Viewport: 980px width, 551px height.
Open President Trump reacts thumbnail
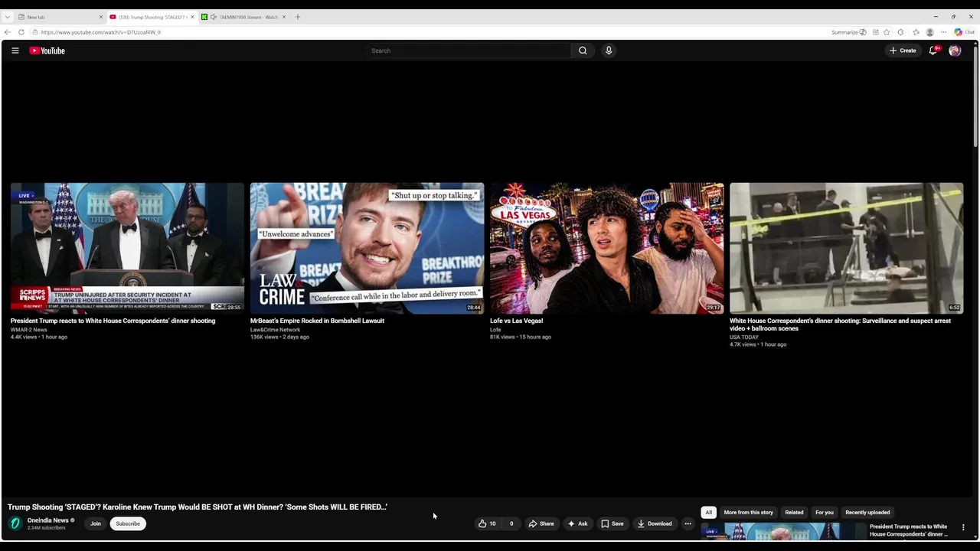(127, 248)
